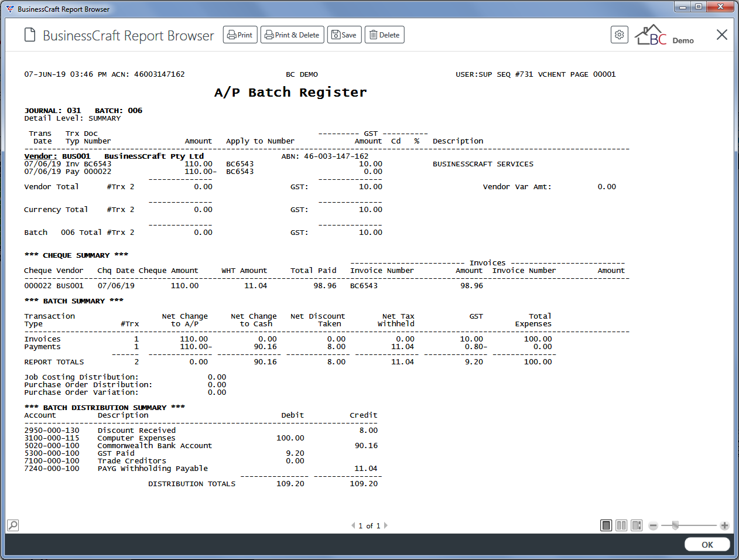
Task: Maximize the BusinessCraft window
Action: (699, 7)
